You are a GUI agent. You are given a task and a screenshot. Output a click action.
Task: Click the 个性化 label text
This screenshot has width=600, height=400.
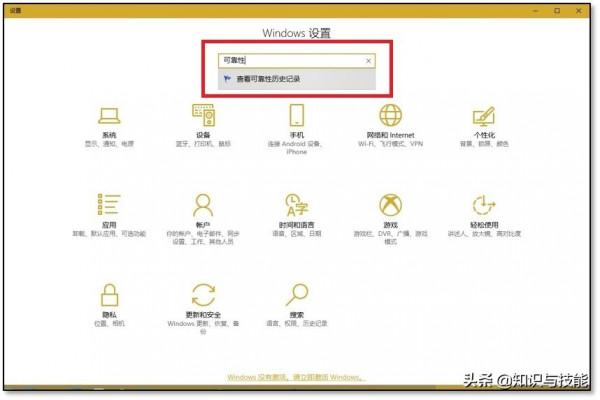coord(484,135)
